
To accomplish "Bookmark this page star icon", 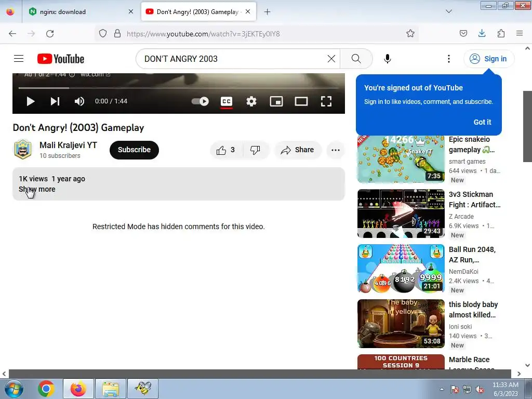I will coord(410,33).
